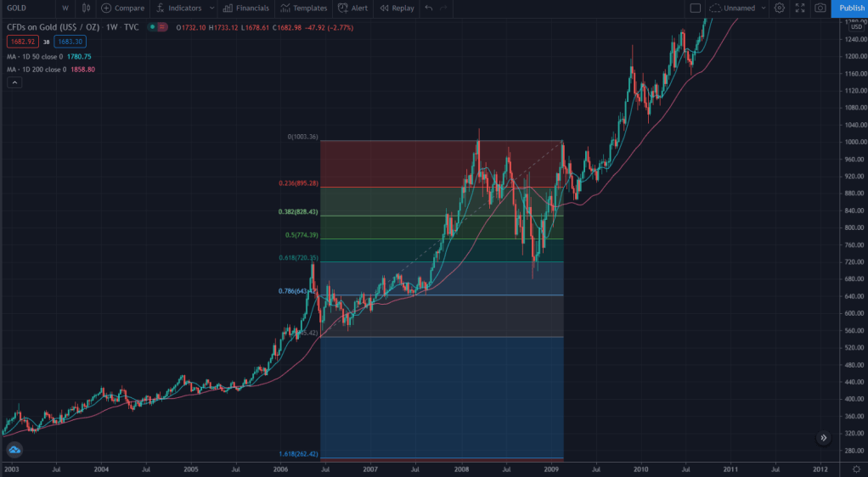Open the candlestick chart style selector
Screen dimensions: 868x477
[x=86, y=8]
